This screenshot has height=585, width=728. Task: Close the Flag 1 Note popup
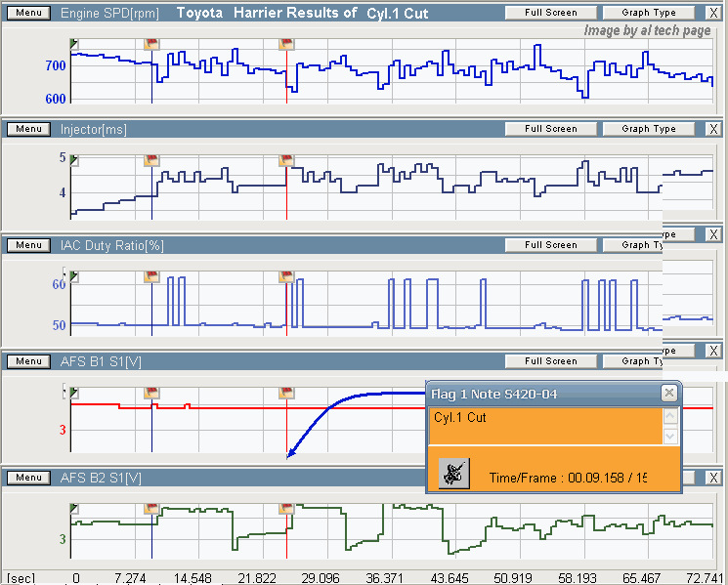click(668, 393)
